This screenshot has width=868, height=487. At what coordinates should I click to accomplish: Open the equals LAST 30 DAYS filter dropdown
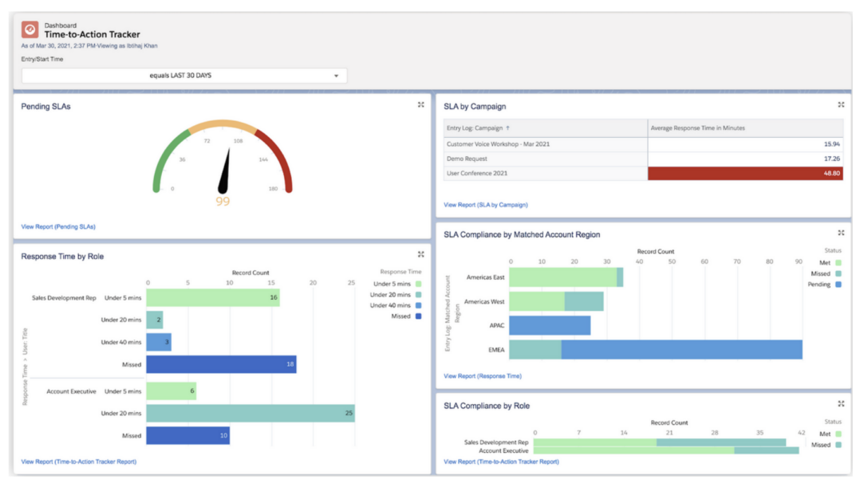pos(183,74)
